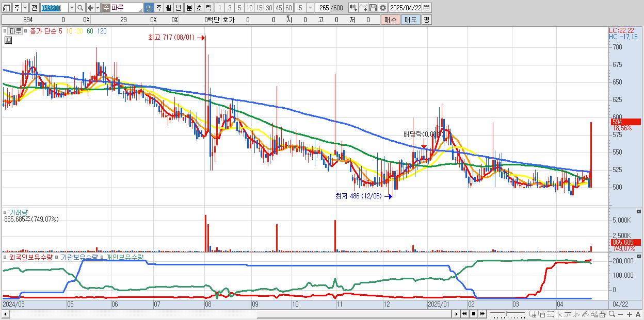This screenshot has height=320, width=644.
Task: Choose the 5 interval button next to 3
Action: (239, 8)
